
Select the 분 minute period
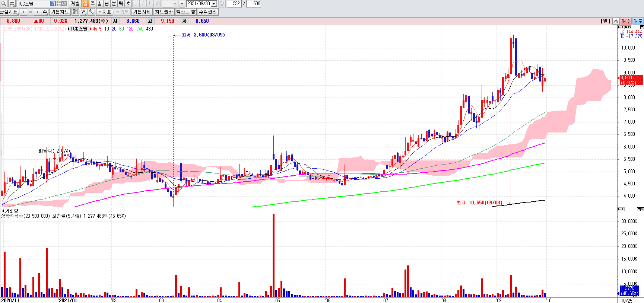pos(114,4)
